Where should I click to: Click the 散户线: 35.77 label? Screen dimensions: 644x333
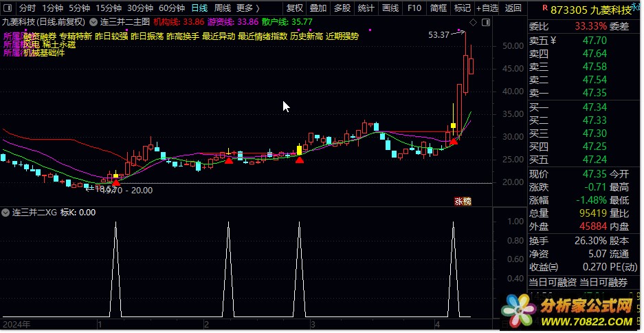(287, 22)
